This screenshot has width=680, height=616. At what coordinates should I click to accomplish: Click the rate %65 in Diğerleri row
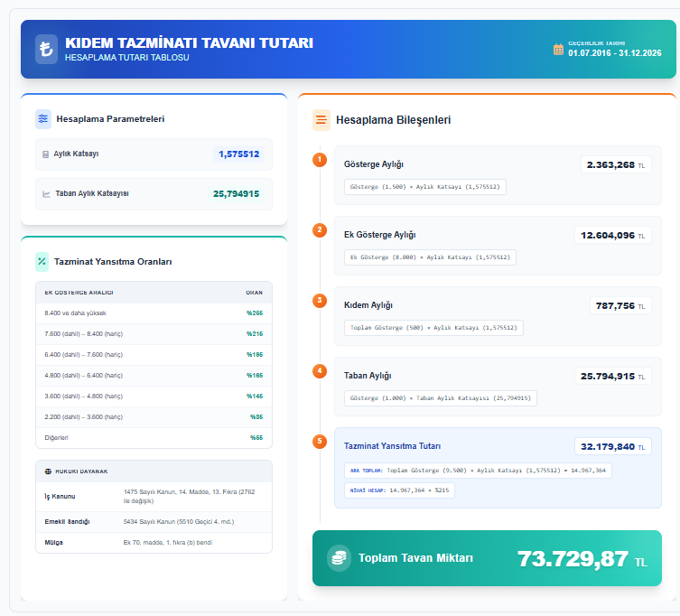(256, 438)
